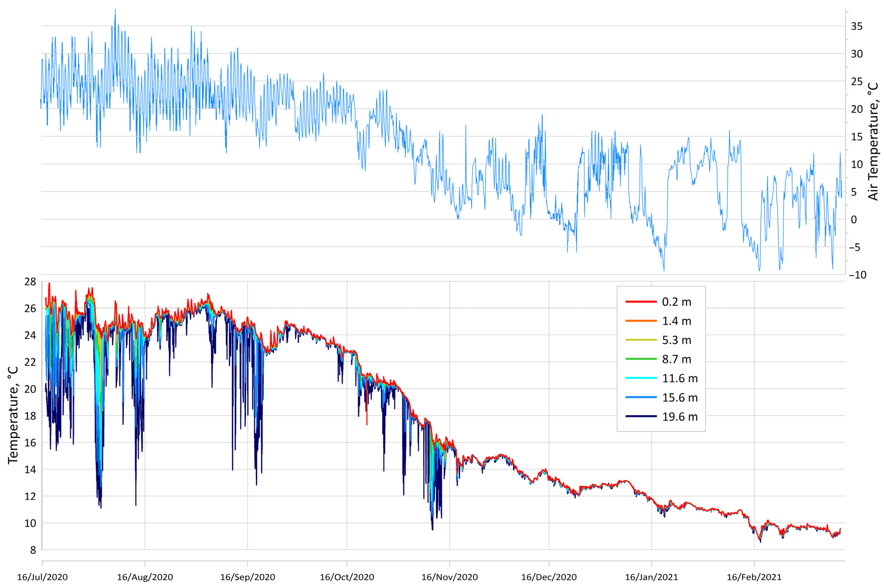886x588 pixels.
Task: Click the 35 tick on air temperature axis
Action: (857, 26)
